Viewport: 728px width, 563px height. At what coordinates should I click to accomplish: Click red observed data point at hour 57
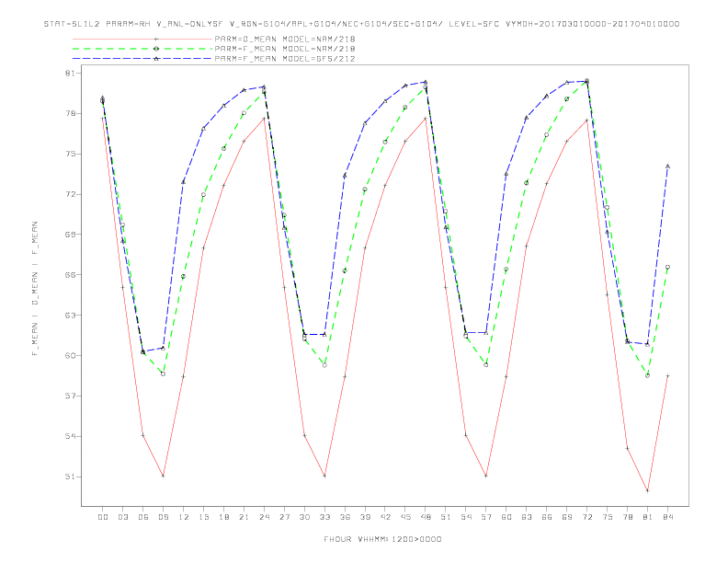coord(486,476)
